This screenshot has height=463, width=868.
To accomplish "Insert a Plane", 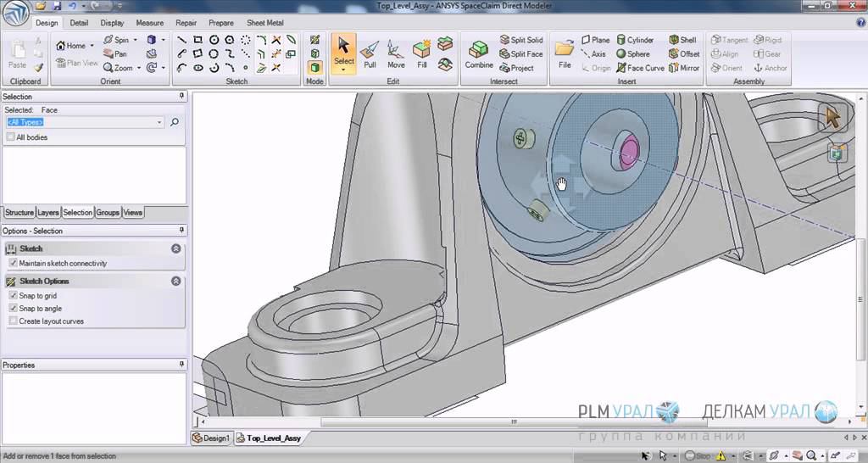I will coord(595,40).
